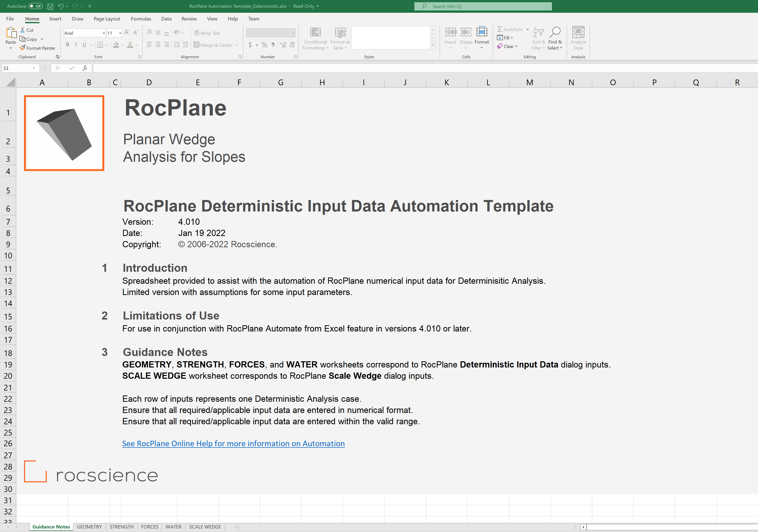758x532 pixels.
Task: Click Decrease Indent icon
Action: pos(177,44)
